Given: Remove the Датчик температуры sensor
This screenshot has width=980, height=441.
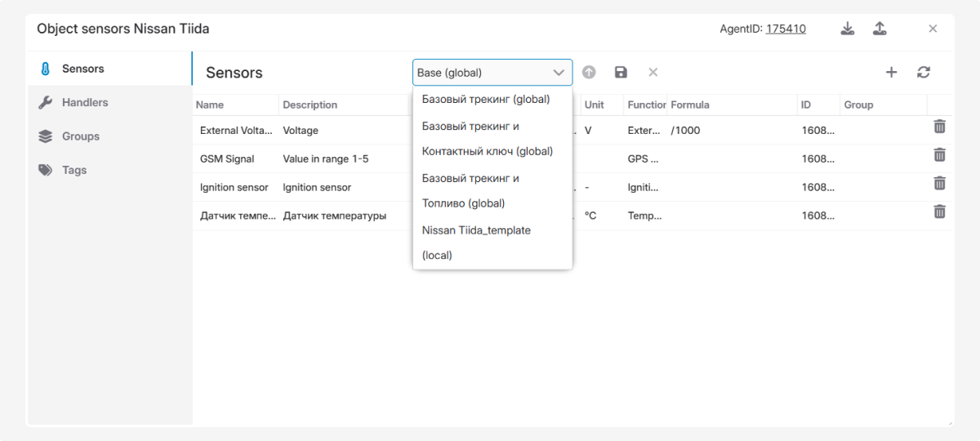Looking at the screenshot, I should [939, 212].
